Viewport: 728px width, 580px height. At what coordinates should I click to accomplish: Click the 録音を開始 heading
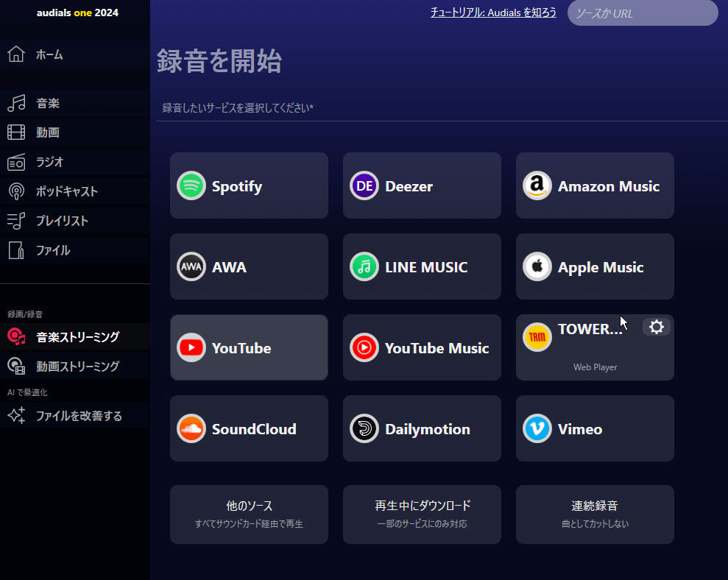point(219,61)
